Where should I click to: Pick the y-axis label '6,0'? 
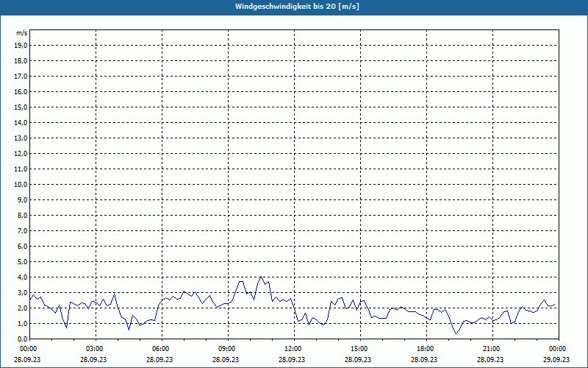[23, 246]
